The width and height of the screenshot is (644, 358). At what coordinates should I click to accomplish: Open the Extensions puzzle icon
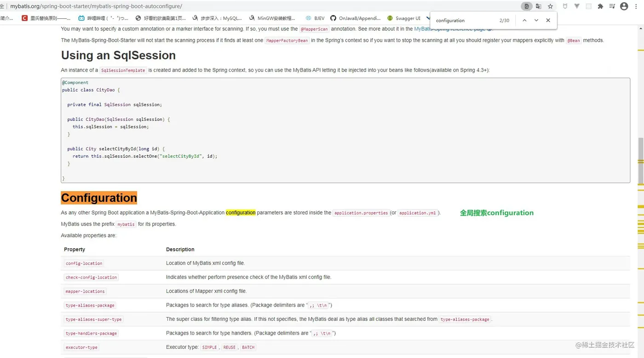point(600,6)
